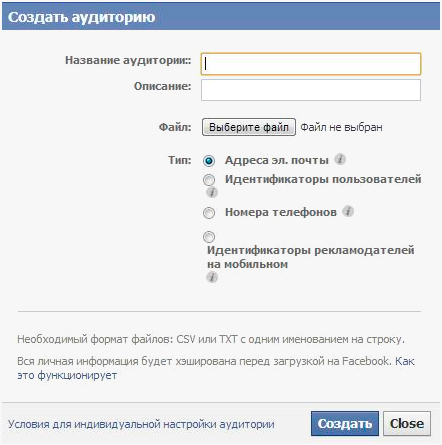Click the Создать button

pos(345,423)
